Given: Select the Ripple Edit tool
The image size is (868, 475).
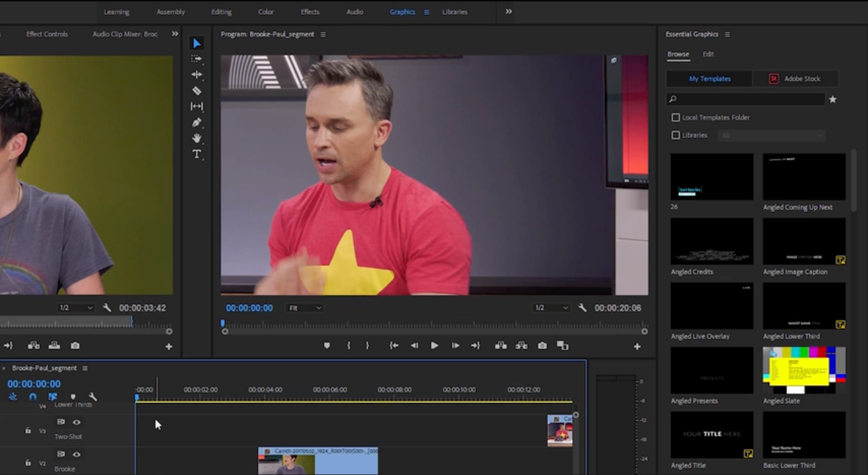Looking at the screenshot, I should point(197,75).
